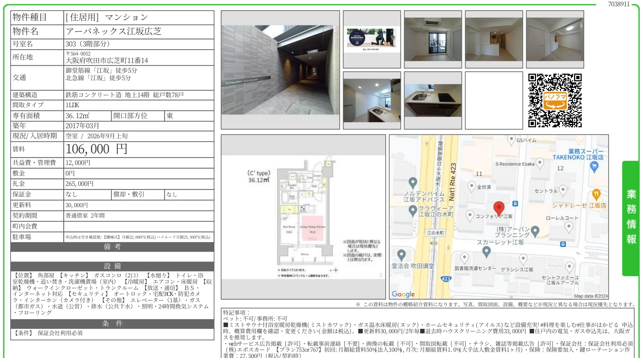The image size is (644, 358).
Task: Open the green 業務情報 side tab
Action: click(630, 218)
